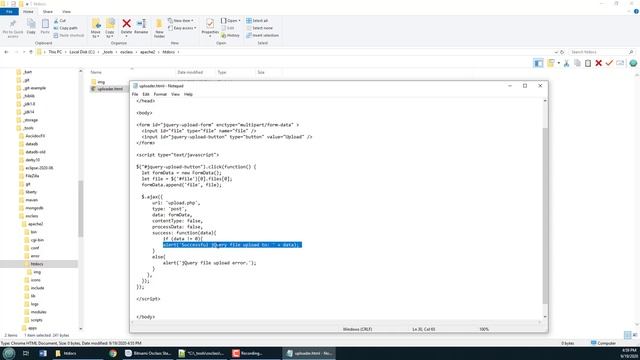Screen dimensions: 640x360
Task: Click the pane layout icon in the right toolbar
Action: pos(538,63)
